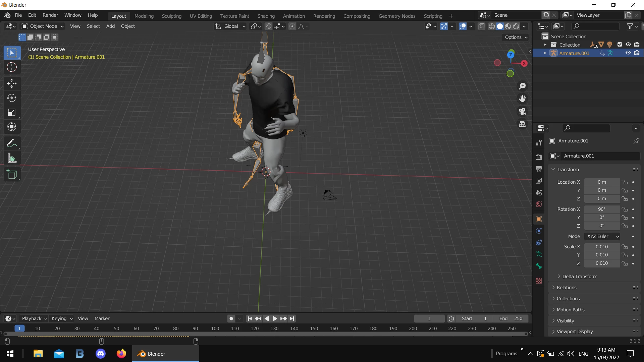
Task: Open the XYZ Euler rotation mode dropdown
Action: (602, 236)
